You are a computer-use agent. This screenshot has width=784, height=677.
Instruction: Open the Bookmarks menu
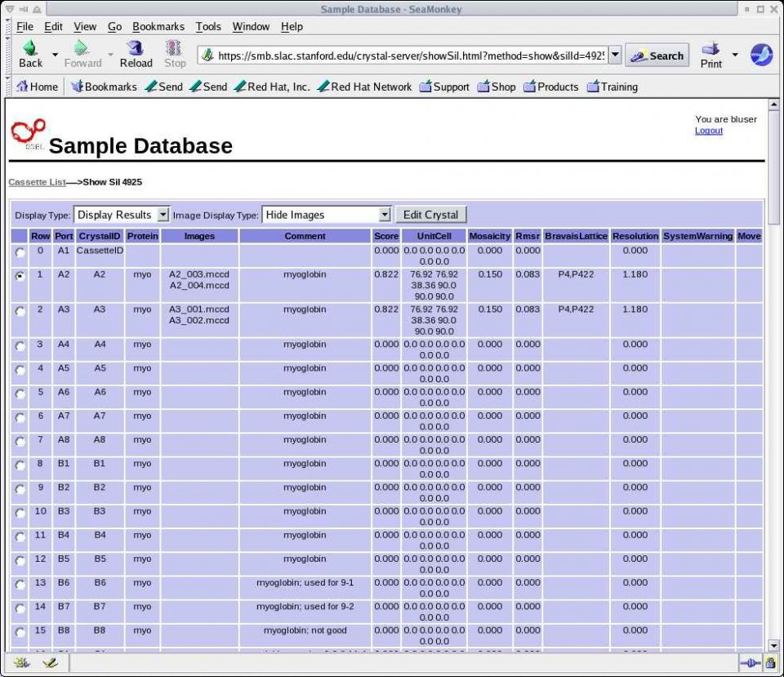click(158, 26)
